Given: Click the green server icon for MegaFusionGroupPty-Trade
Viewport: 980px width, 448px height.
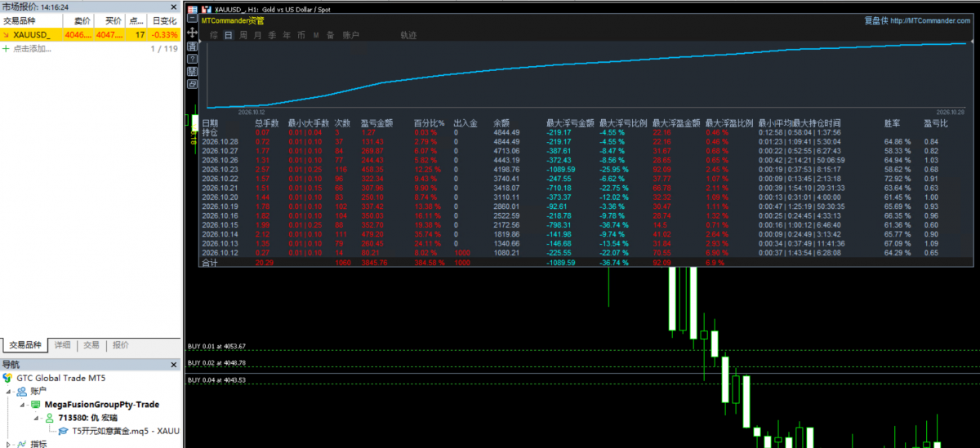Looking at the screenshot, I should coord(35,405).
